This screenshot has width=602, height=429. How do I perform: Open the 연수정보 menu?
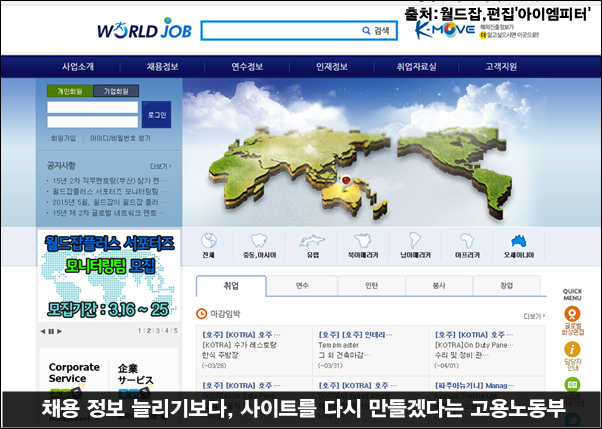point(247,67)
